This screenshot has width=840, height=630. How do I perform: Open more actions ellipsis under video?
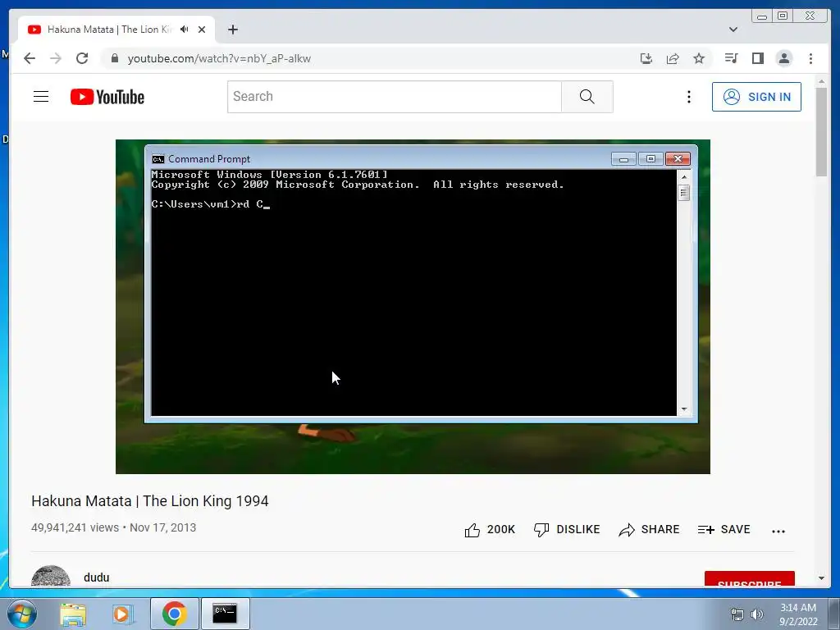[x=778, y=531]
